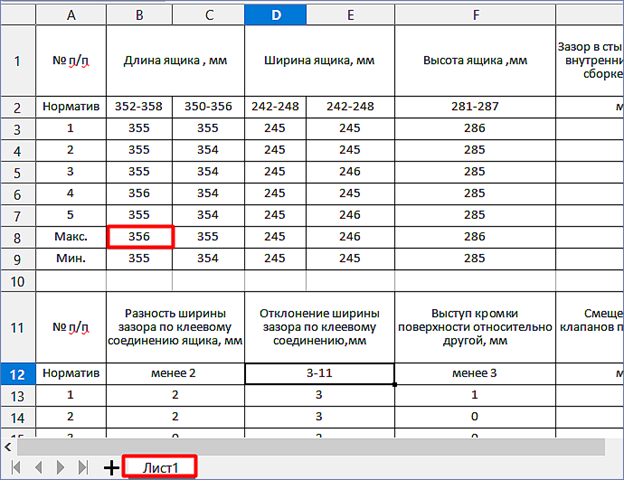Select cell '281-287' in row 2
624x480 pixels.
click(475, 107)
